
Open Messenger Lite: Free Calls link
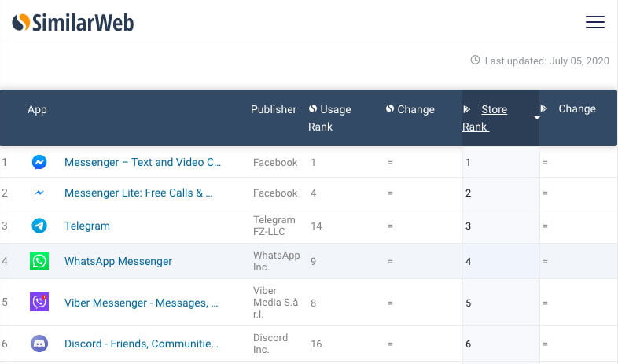point(138,193)
